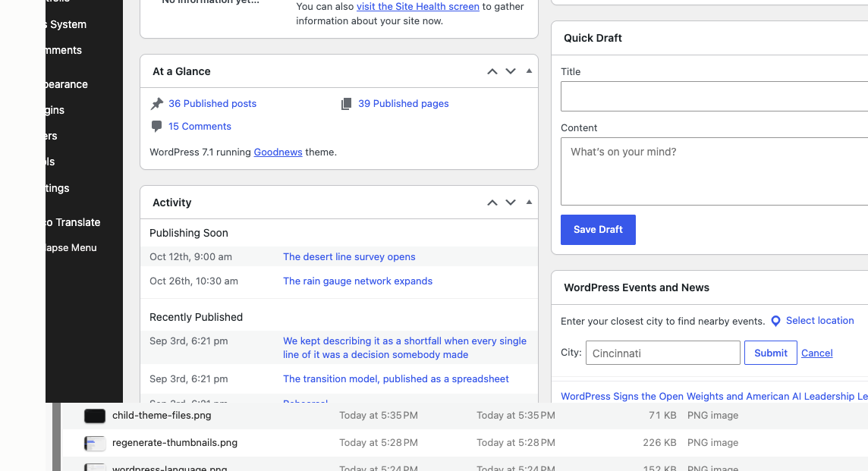Click the WordPress Events and News heading
The image size is (868, 471).
coord(637,287)
